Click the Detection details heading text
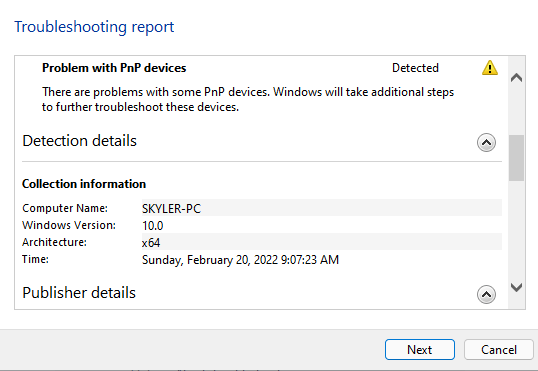The height and width of the screenshot is (371, 538). (80, 141)
